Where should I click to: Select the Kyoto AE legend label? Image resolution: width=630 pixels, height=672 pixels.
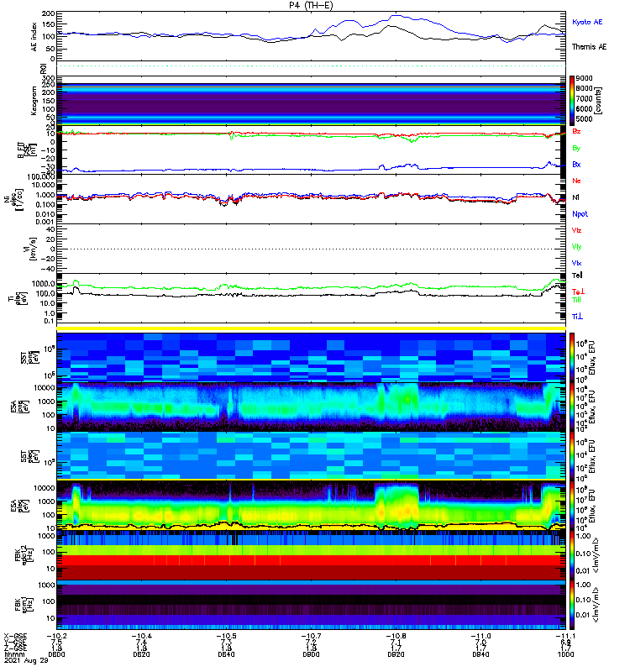point(587,22)
